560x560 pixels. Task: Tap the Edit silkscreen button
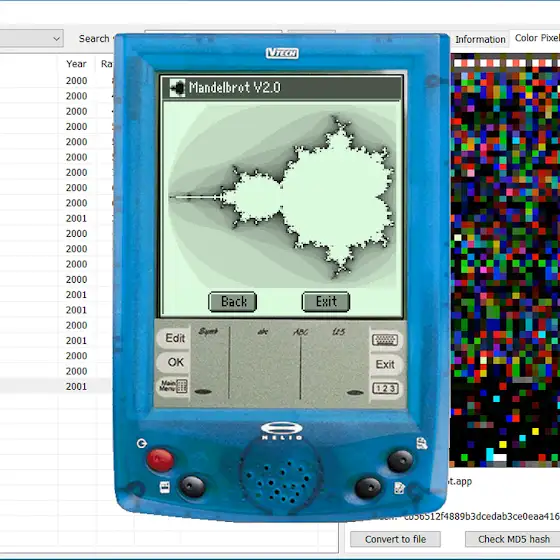tap(175, 338)
